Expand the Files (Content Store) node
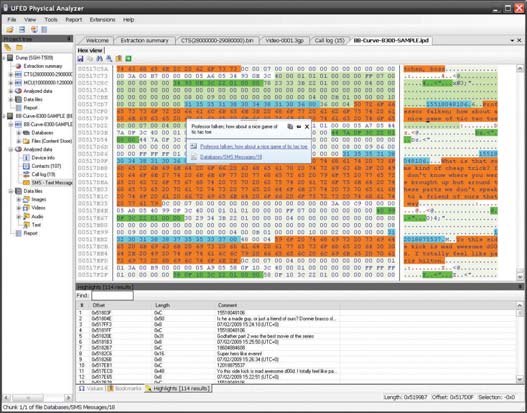 click(19, 141)
